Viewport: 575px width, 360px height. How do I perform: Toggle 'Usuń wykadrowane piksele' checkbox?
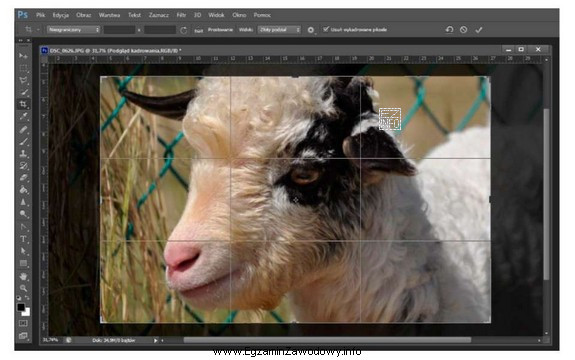pyautogui.click(x=326, y=29)
